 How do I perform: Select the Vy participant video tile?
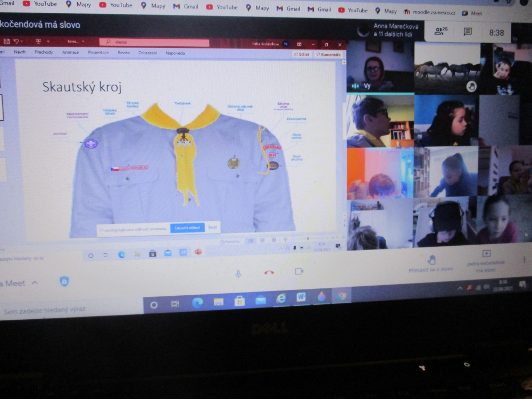coord(380,66)
